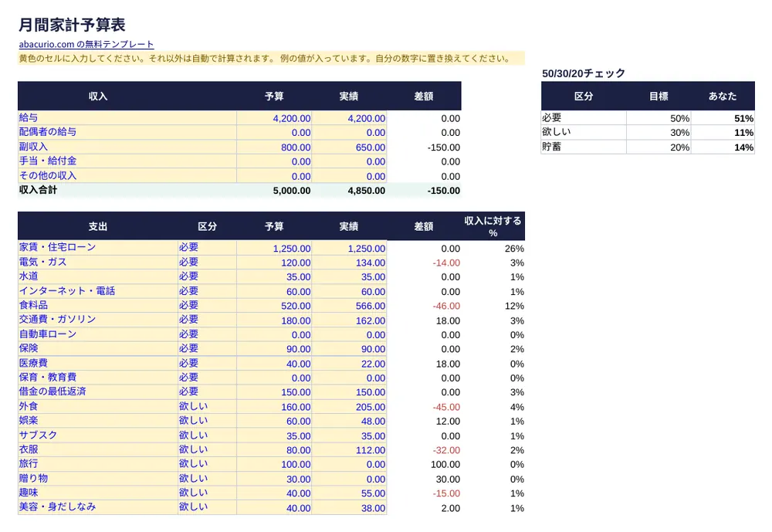Click the 手当・給付金 label cell
The image size is (772, 532).
coord(127,161)
